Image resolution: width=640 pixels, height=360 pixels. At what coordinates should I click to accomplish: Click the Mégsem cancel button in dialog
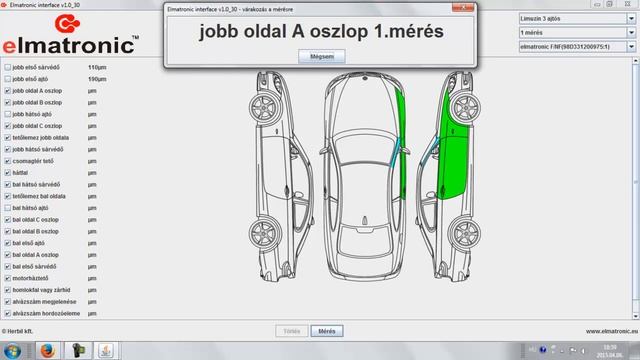click(322, 56)
